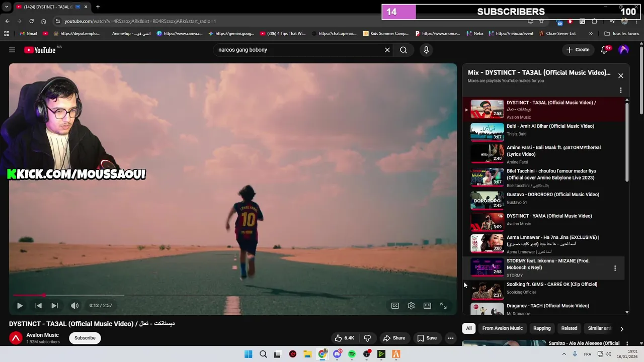This screenshot has width=644, height=362.
Task: Select DYSTINCT - YAMA in the mix
Action: [543, 221]
